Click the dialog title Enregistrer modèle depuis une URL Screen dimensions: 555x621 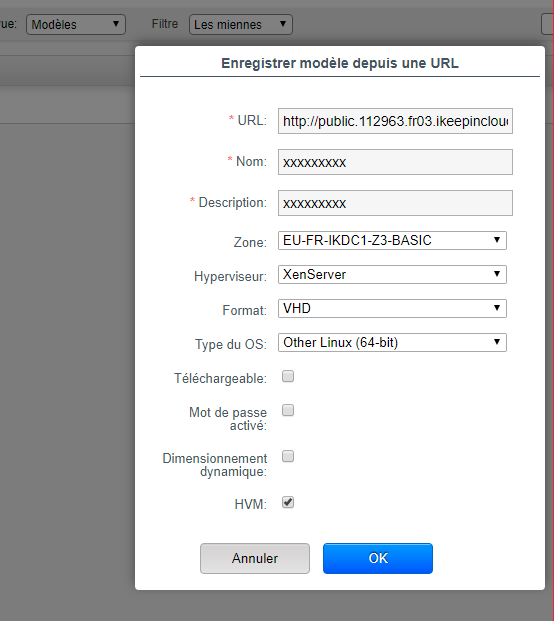(x=340, y=63)
